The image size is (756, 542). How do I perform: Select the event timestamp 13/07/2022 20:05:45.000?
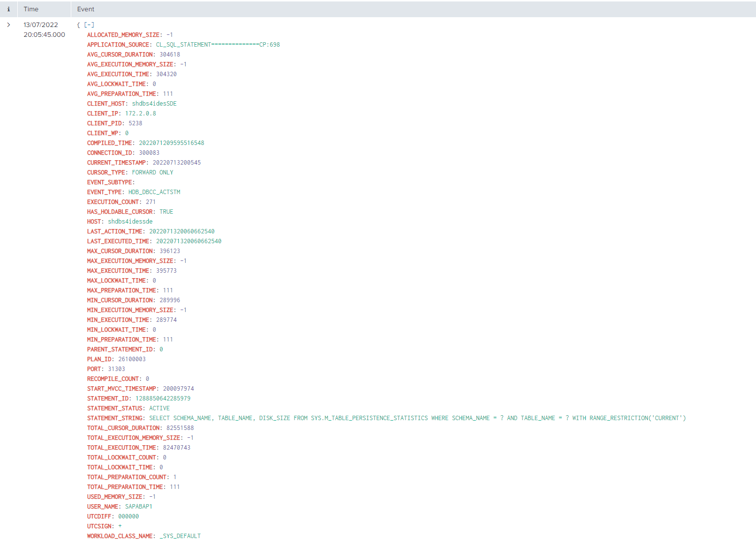(44, 29)
